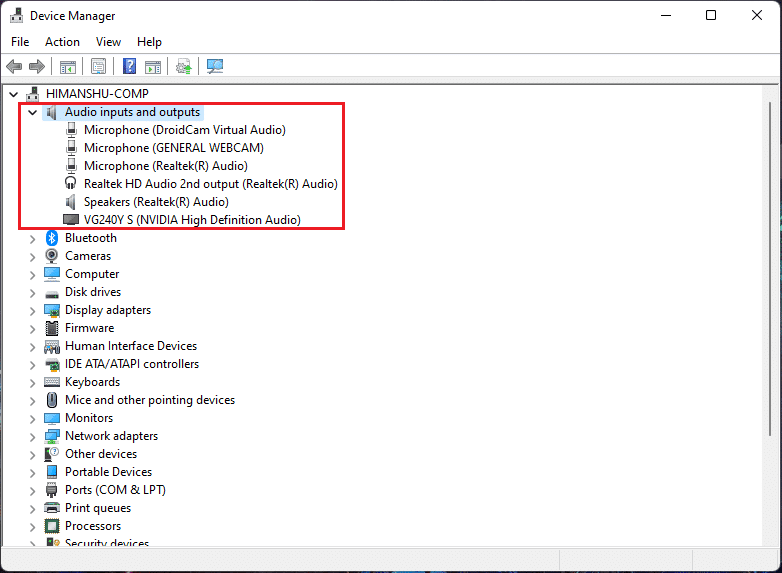782x573 pixels.
Task: Click the Human Interface Devices icon
Action: (x=52, y=346)
